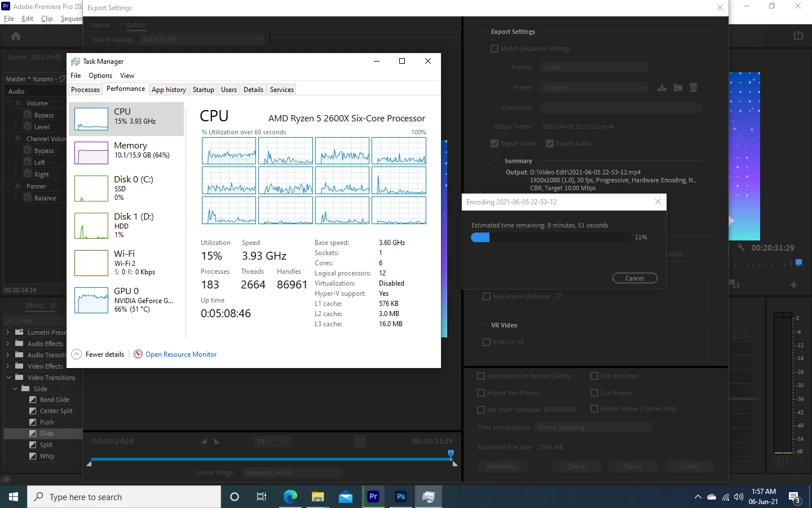This screenshot has height=508, width=812.
Task: Open the Format H.264 dropdown
Action: point(594,67)
